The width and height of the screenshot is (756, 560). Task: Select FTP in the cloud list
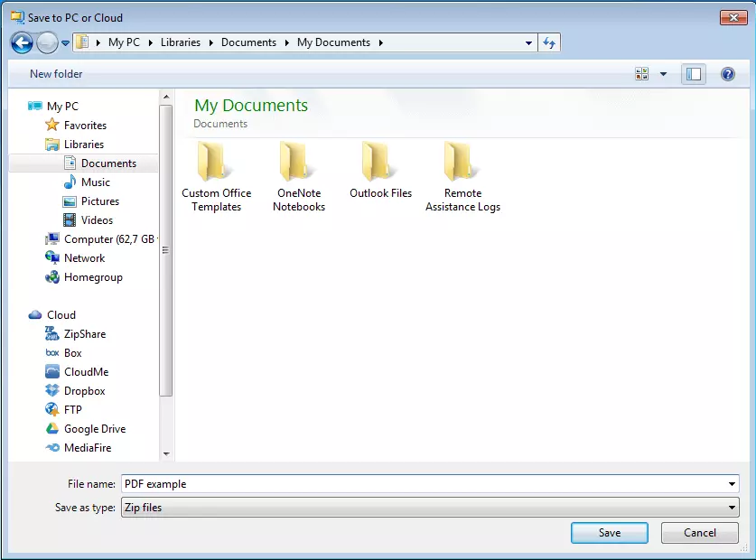[73, 409]
